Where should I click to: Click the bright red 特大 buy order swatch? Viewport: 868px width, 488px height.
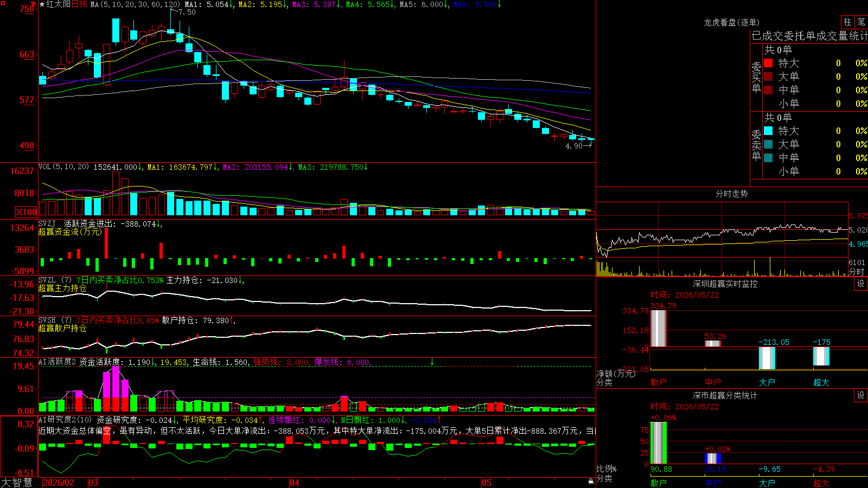(x=768, y=63)
